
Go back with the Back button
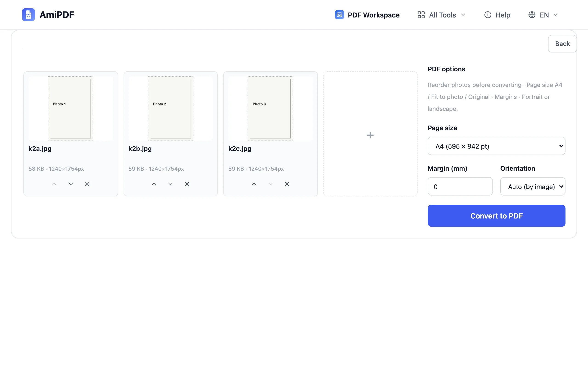562,43
